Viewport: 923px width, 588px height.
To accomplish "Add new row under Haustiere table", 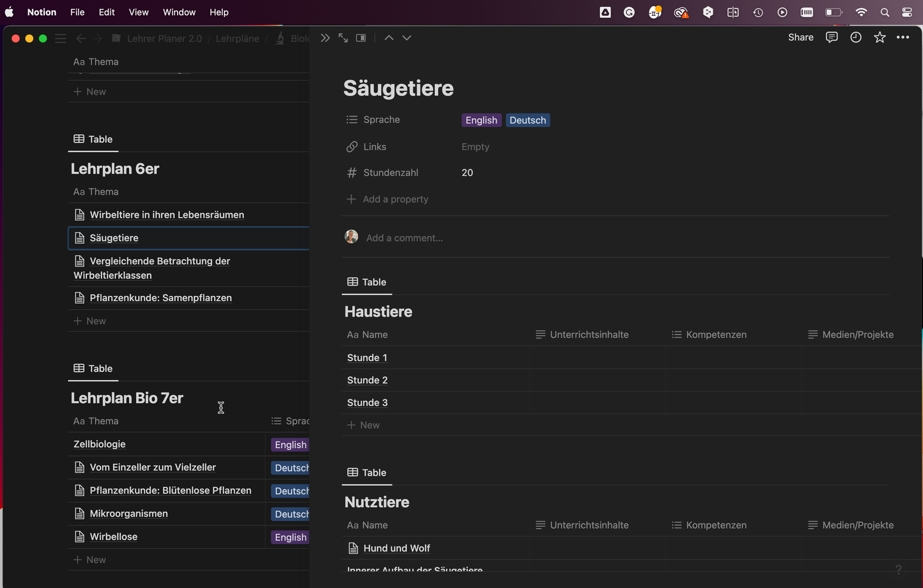I will 369,425.
